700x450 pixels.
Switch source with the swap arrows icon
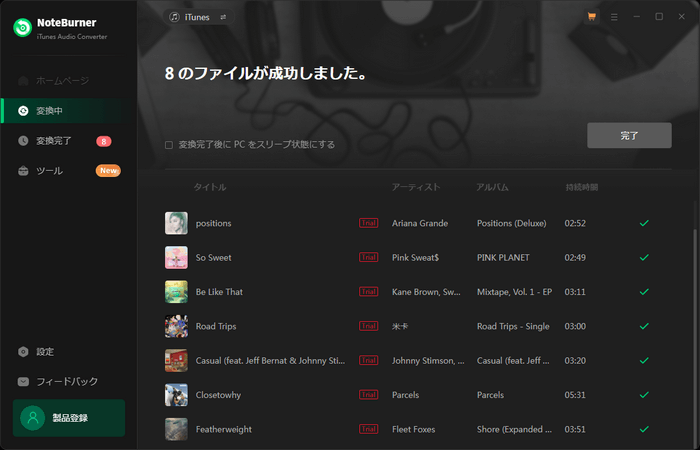(223, 17)
